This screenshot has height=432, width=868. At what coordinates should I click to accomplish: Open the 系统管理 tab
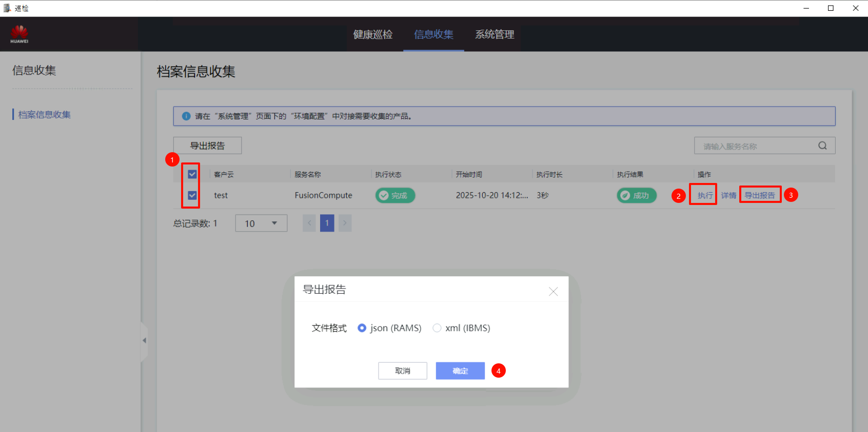point(495,34)
